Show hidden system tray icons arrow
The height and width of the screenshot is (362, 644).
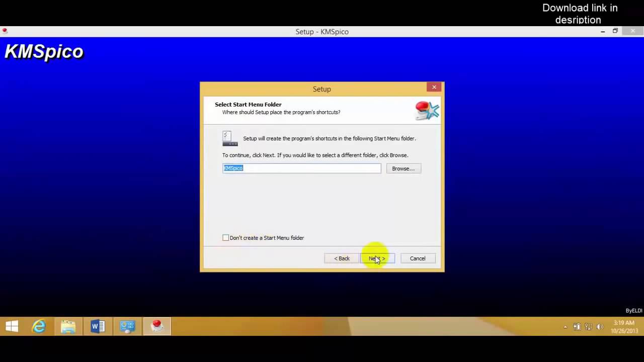click(565, 327)
